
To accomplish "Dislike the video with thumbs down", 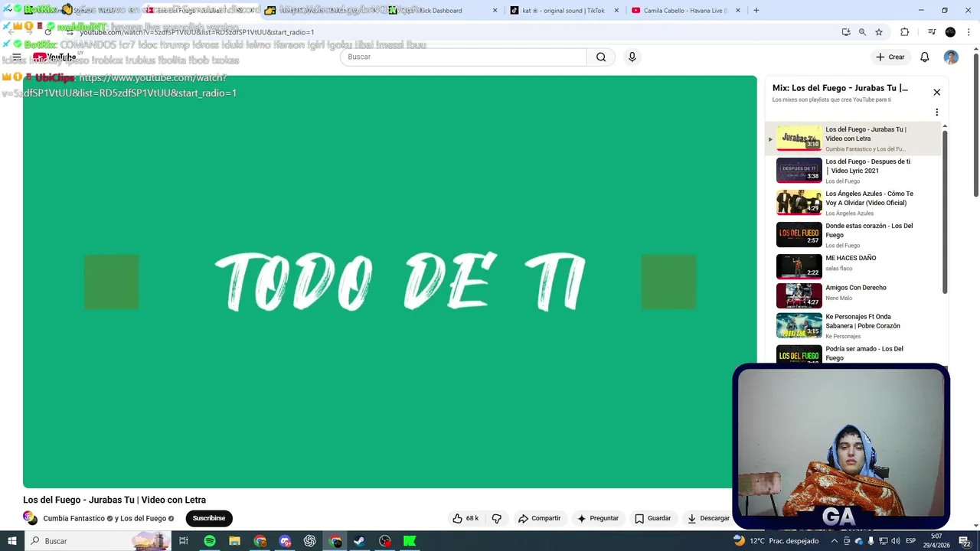I will (x=496, y=518).
